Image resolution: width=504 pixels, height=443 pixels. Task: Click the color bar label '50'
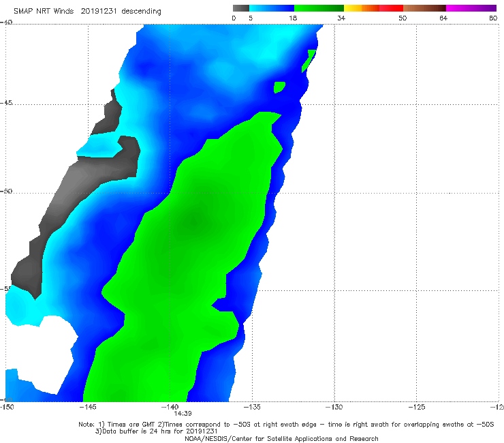[x=403, y=18]
